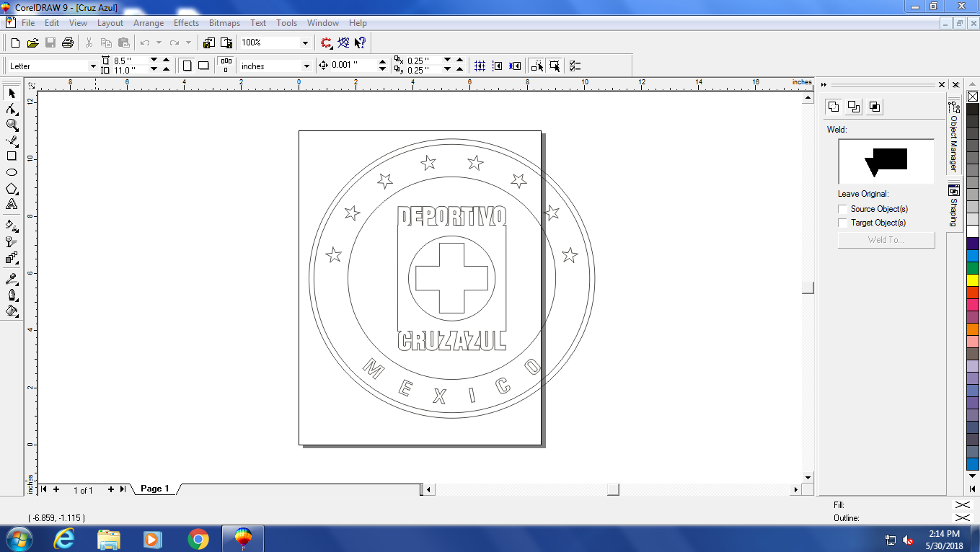Toggle Snap to Guidelines
980x552 pixels.
pos(498,66)
